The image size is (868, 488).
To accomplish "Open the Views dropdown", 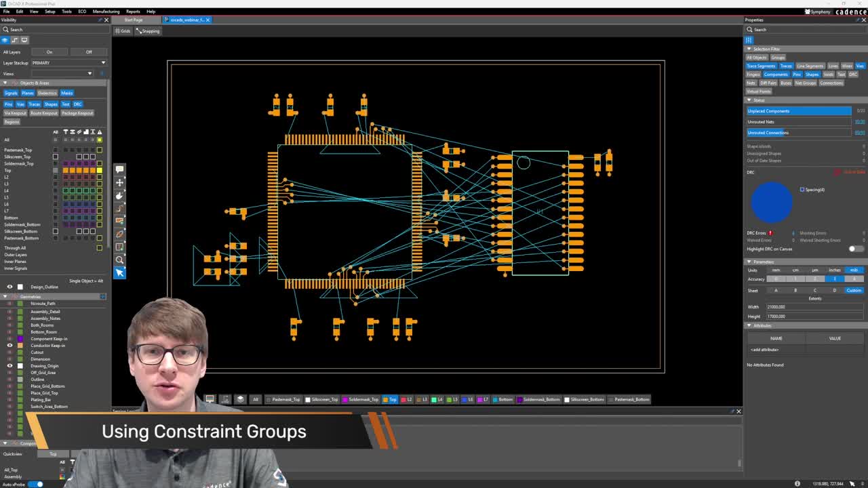I will [x=62, y=73].
